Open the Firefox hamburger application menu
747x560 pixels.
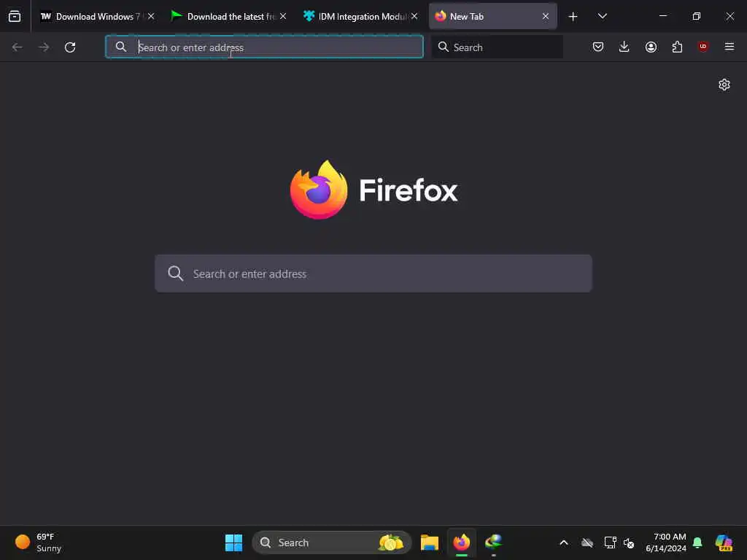coord(729,47)
